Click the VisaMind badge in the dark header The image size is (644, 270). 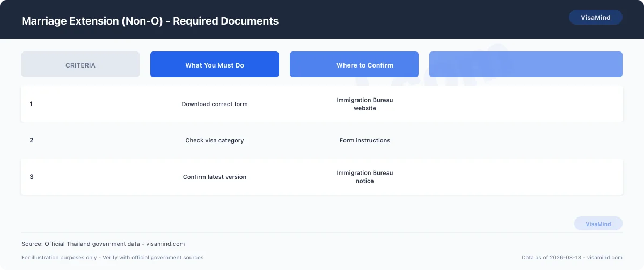point(595,17)
